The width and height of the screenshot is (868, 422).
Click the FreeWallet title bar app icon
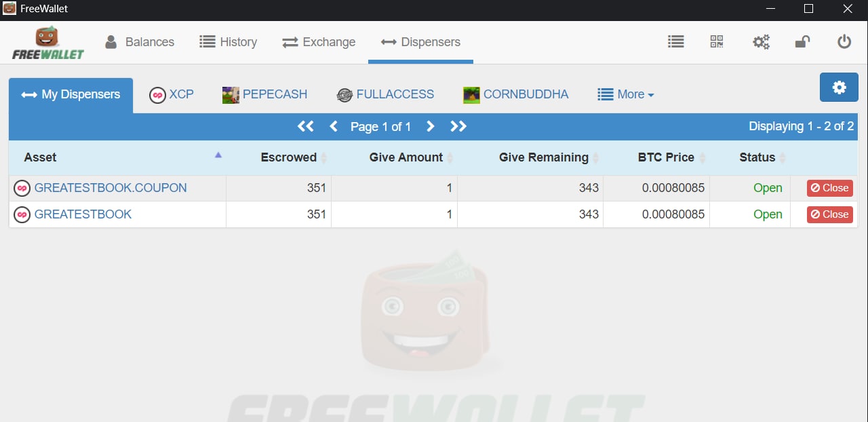click(x=9, y=9)
